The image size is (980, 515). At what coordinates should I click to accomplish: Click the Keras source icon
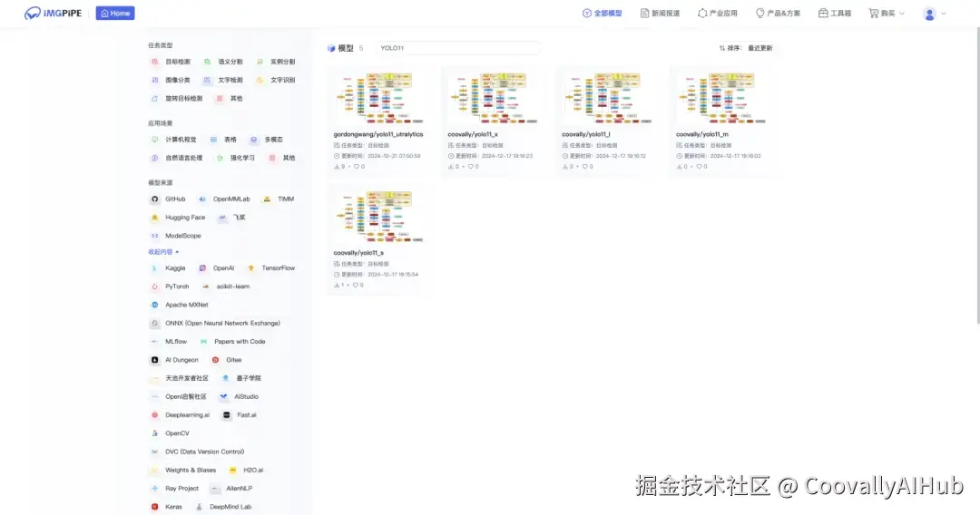coord(154,507)
